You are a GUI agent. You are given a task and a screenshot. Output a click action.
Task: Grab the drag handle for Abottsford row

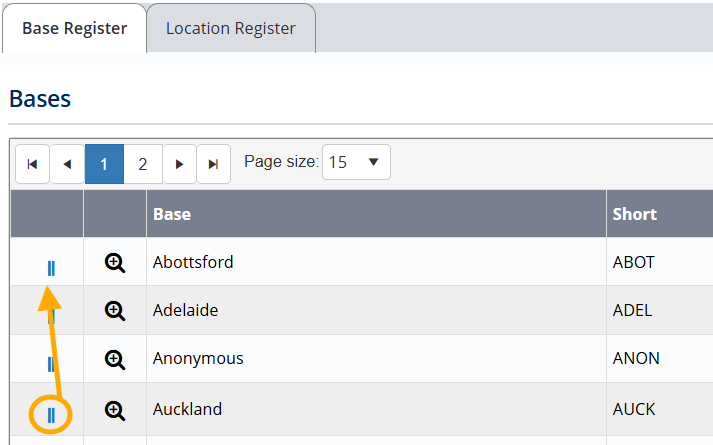[x=51, y=267]
